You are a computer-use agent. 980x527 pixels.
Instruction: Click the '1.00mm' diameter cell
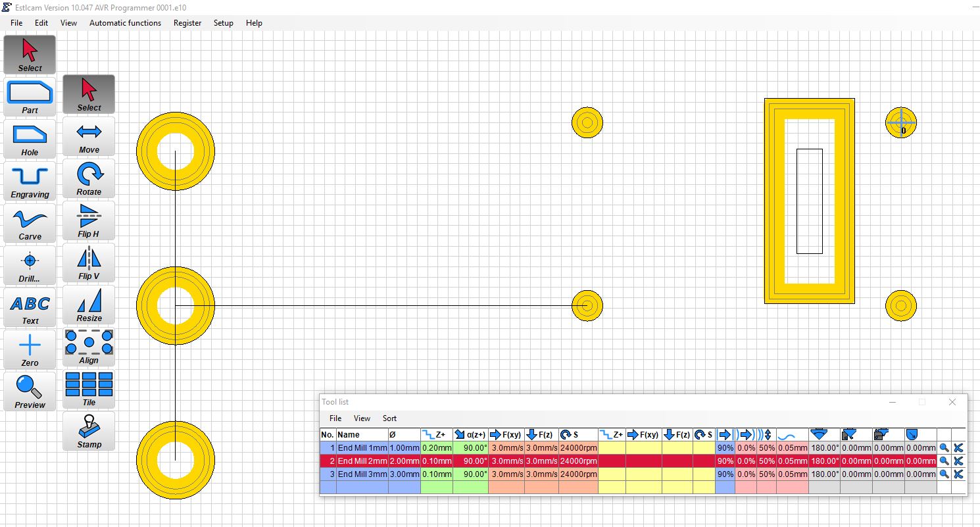click(404, 447)
